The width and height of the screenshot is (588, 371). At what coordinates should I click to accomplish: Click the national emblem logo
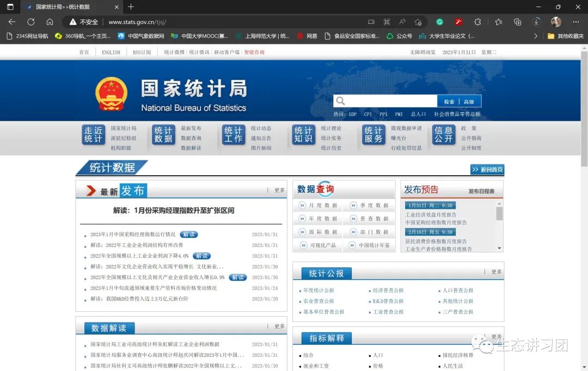(x=112, y=94)
